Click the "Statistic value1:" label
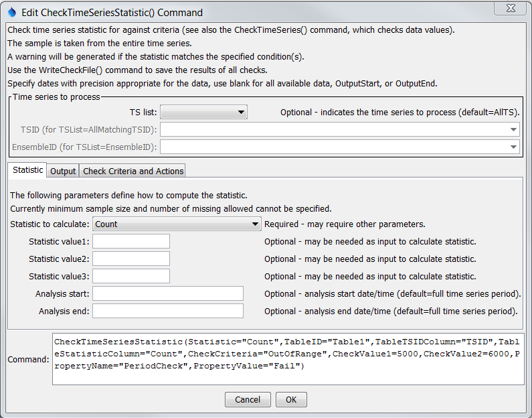This screenshot has width=532, height=418. 59,241
